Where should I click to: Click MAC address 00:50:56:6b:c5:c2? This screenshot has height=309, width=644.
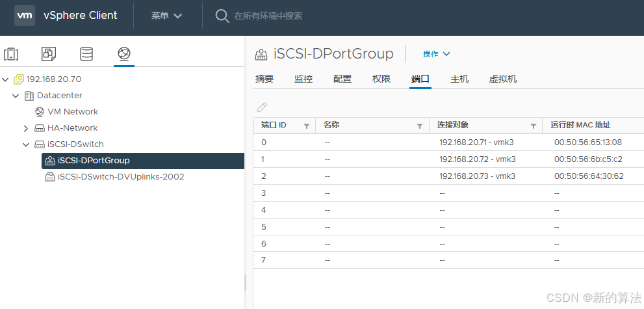pos(588,159)
